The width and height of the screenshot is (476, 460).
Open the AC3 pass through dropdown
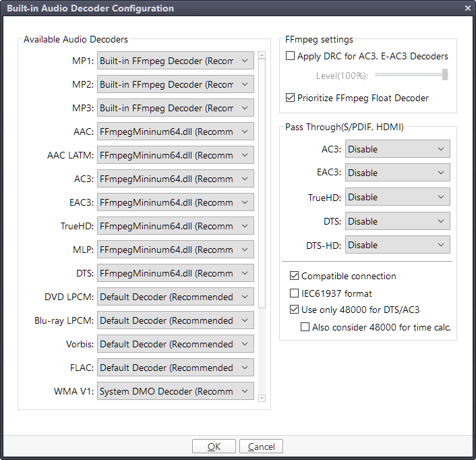[x=397, y=150]
